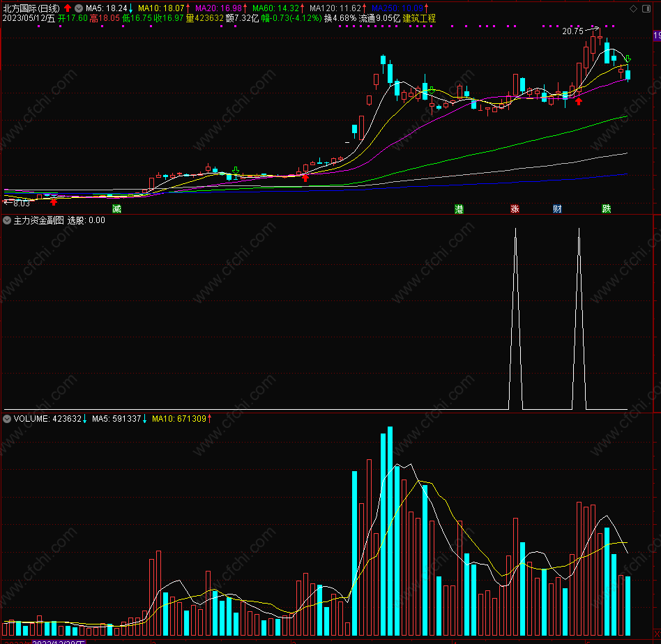The width and height of the screenshot is (661, 644).
Task: Click the 流通9.05亿 float shares value
Action: pos(379,18)
